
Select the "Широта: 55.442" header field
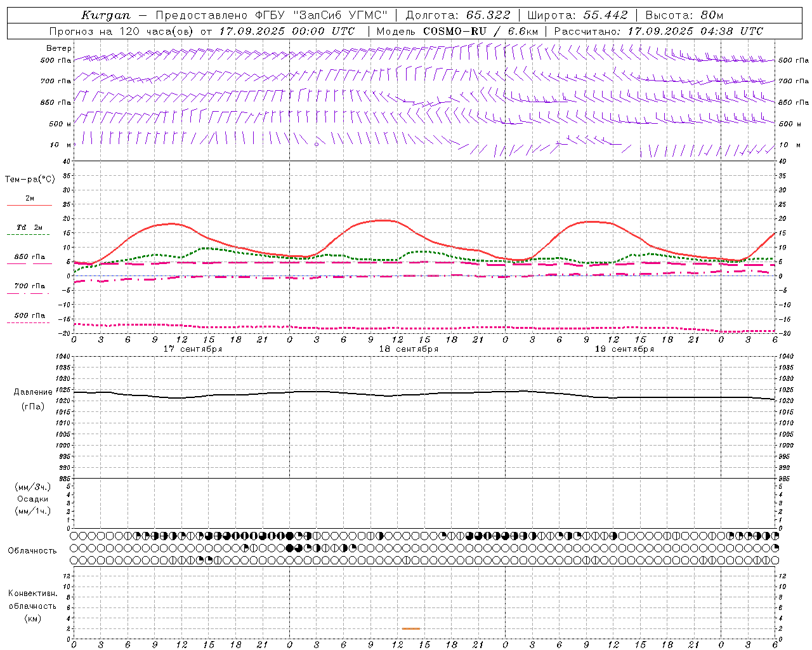pyautogui.click(x=578, y=15)
